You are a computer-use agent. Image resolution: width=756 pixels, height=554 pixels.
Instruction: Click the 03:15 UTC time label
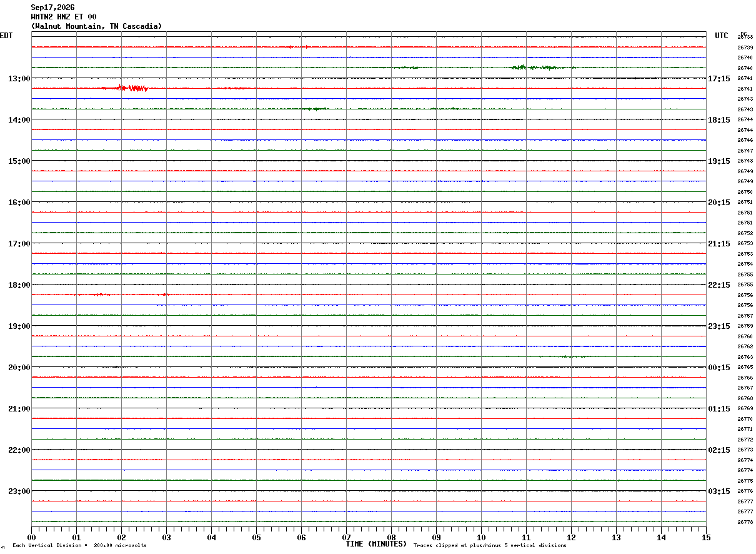pos(719,491)
